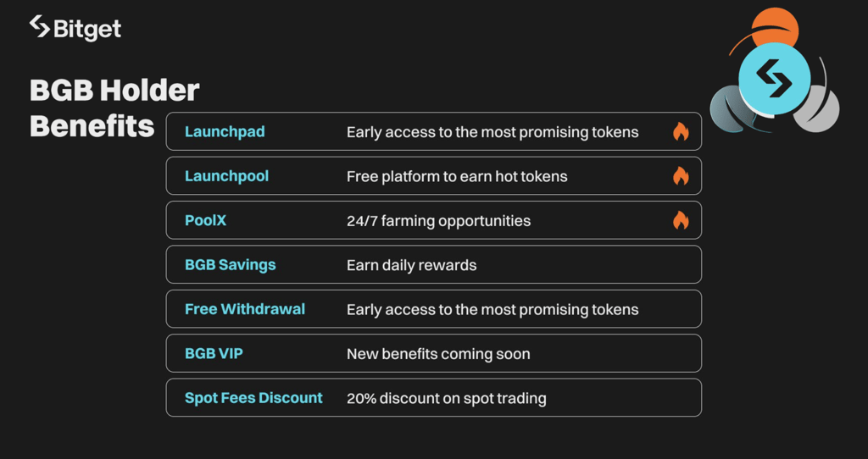Click the 'New benefits coming soon' text
Viewport: 868px width, 459px height.
438,354
